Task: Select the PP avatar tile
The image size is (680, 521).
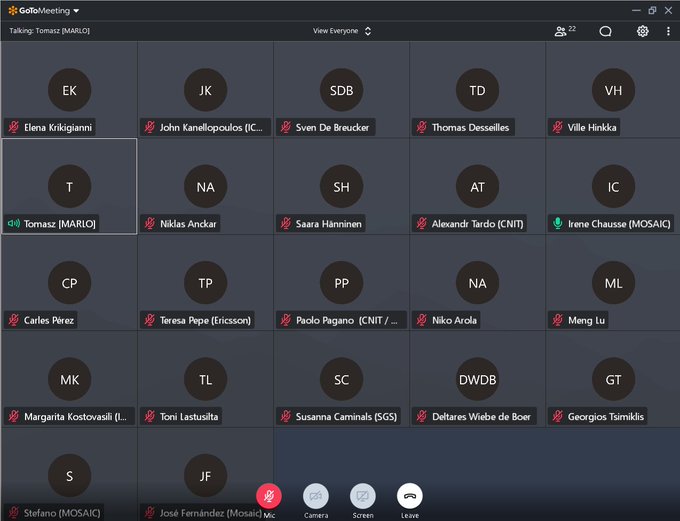Action: (x=341, y=282)
